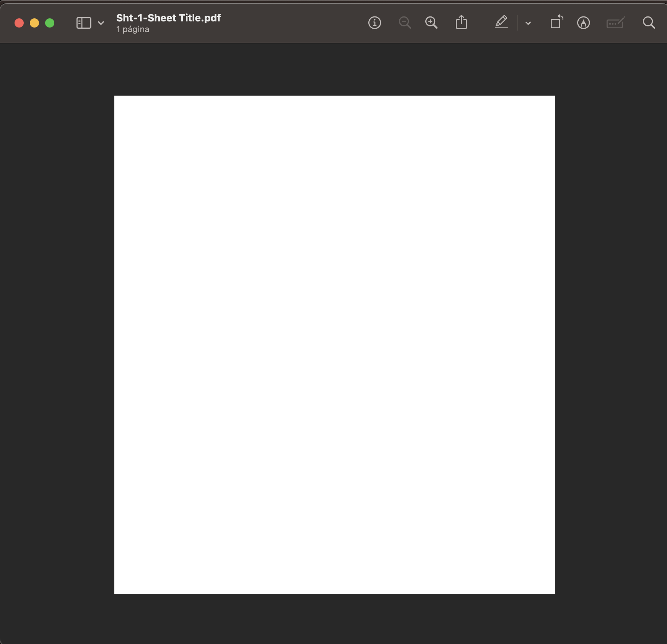This screenshot has height=644, width=667.
Task: Enter full screen with green button
Action: [50, 23]
